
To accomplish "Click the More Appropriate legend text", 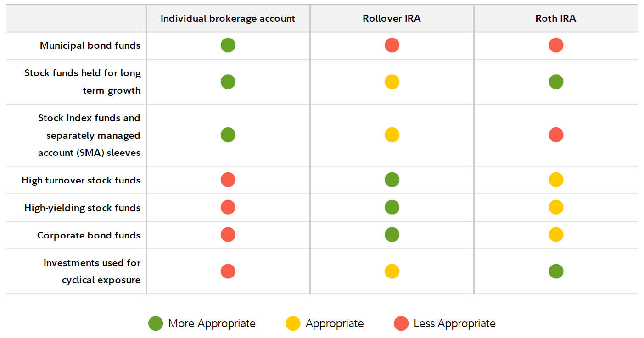I will click(x=212, y=324).
